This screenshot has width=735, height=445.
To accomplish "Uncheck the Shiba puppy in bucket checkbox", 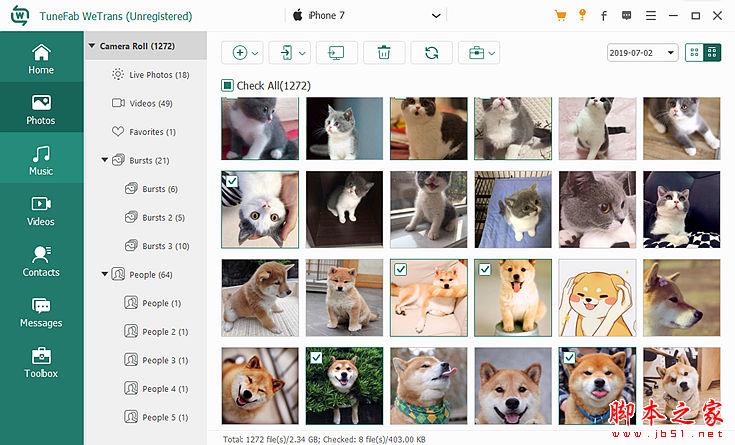I will click(485, 270).
